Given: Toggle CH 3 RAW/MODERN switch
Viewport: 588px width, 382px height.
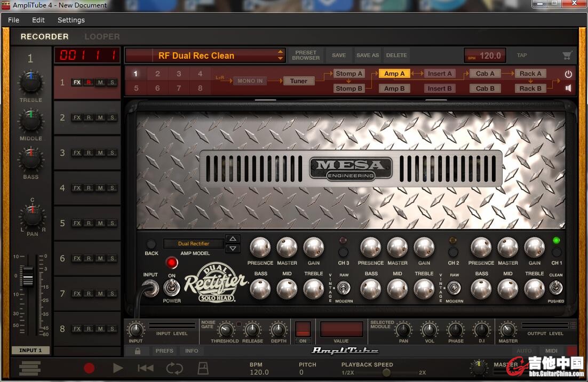Looking at the screenshot, I should tap(344, 288).
